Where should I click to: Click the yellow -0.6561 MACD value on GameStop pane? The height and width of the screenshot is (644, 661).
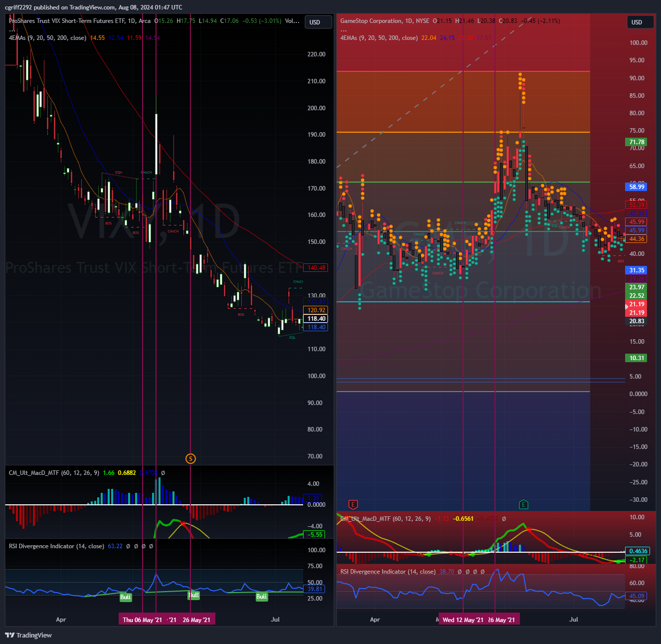tap(463, 519)
